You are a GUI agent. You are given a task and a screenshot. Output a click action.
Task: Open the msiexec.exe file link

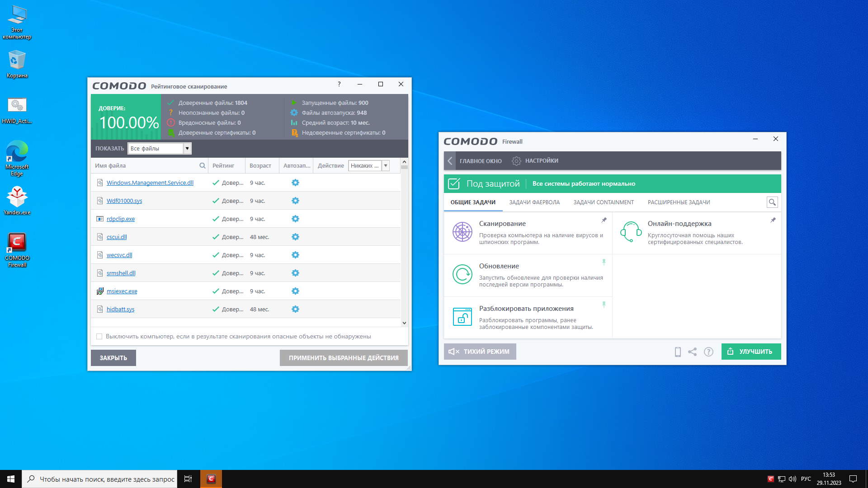pos(122,291)
